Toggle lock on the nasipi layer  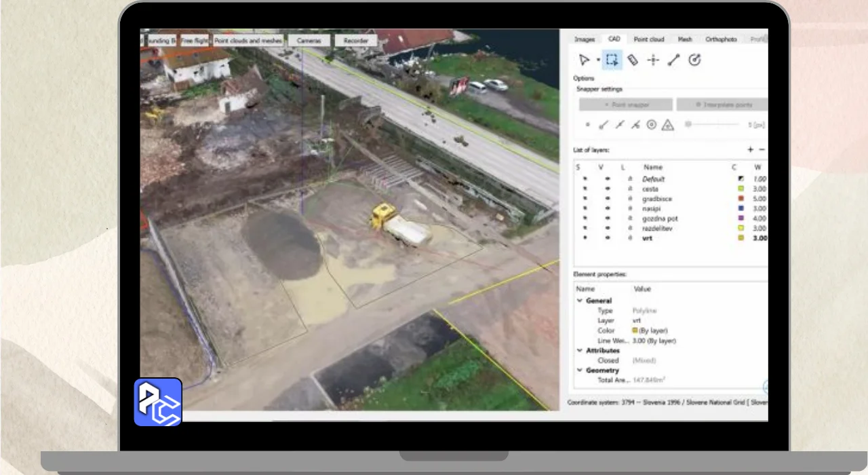[629, 209]
